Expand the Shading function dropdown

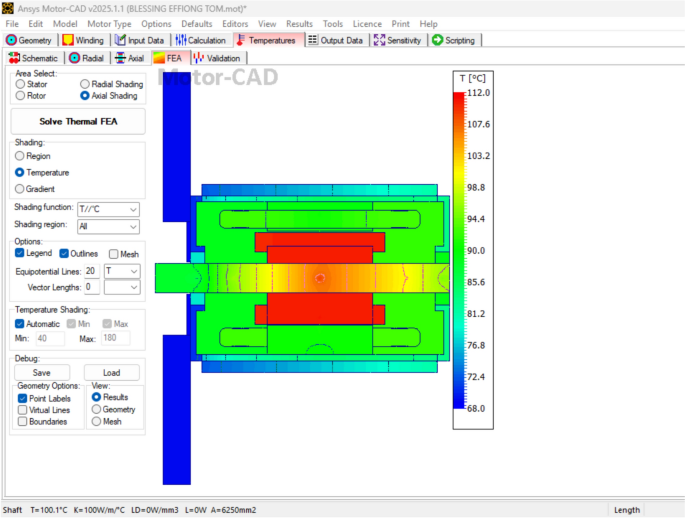[x=133, y=210]
